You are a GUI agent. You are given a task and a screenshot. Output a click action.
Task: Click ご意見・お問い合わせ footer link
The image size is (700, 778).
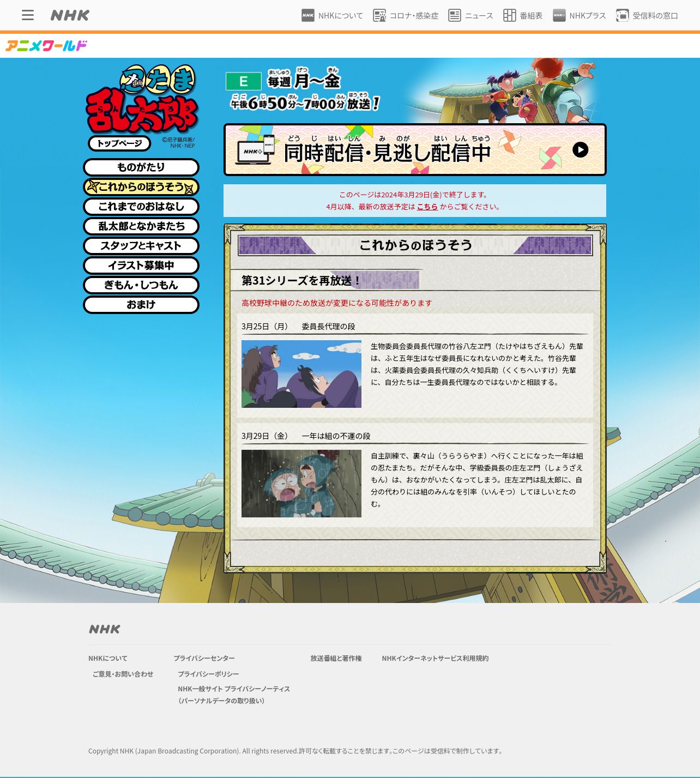tap(123, 674)
